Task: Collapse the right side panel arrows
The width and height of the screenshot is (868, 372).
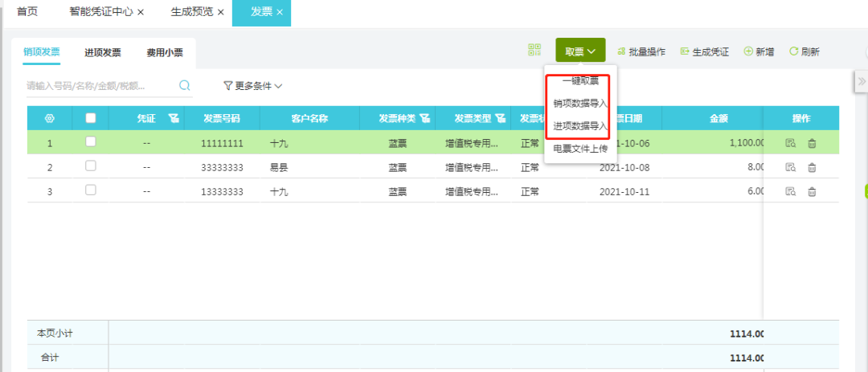Action: point(862,81)
